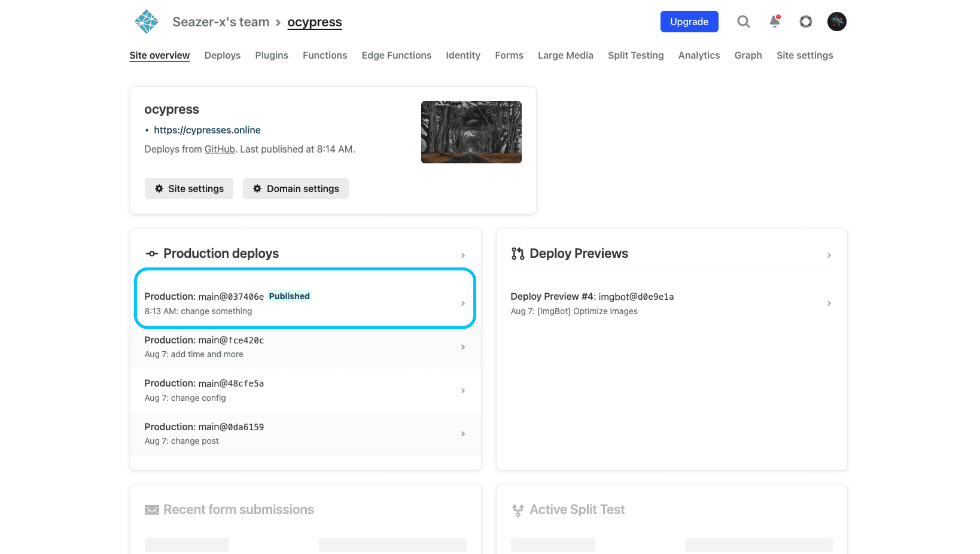Click the Upgrade button
This screenshot has width=980, height=554.
689,22
